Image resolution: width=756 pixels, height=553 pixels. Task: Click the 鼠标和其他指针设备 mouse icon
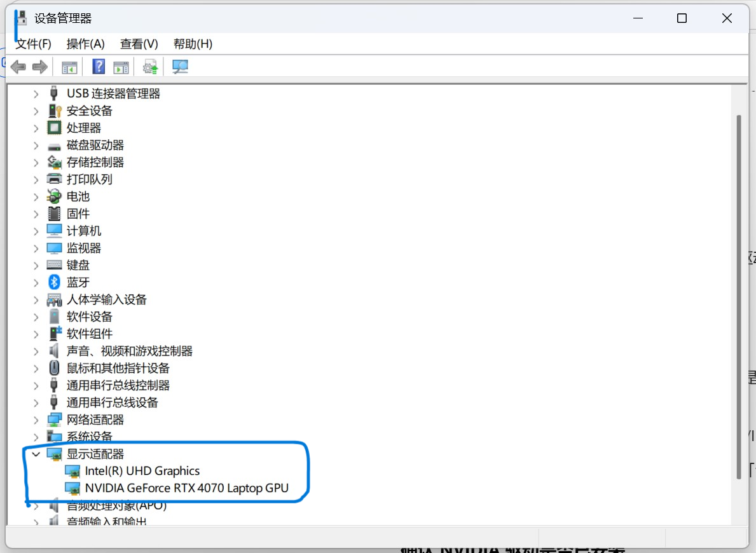tap(54, 368)
